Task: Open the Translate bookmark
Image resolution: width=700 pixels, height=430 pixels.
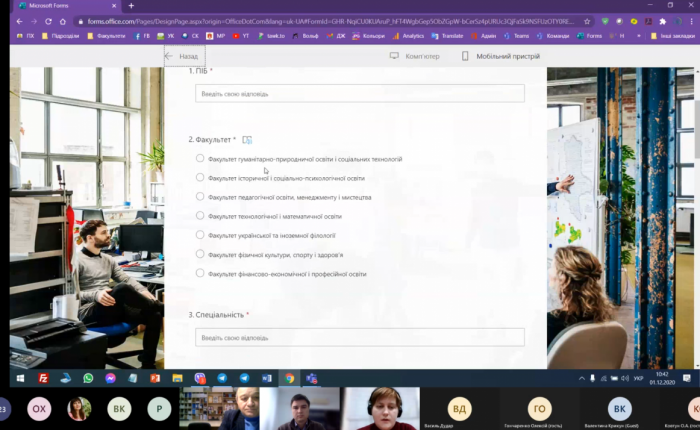Action: tap(447, 36)
